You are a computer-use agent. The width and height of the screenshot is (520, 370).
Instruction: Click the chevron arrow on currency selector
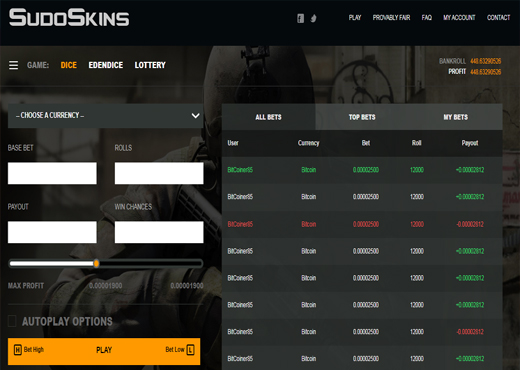(196, 116)
